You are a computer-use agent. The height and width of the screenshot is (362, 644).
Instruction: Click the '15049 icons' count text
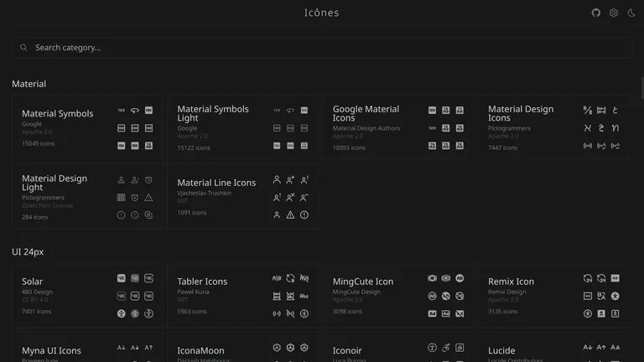[x=39, y=143]
